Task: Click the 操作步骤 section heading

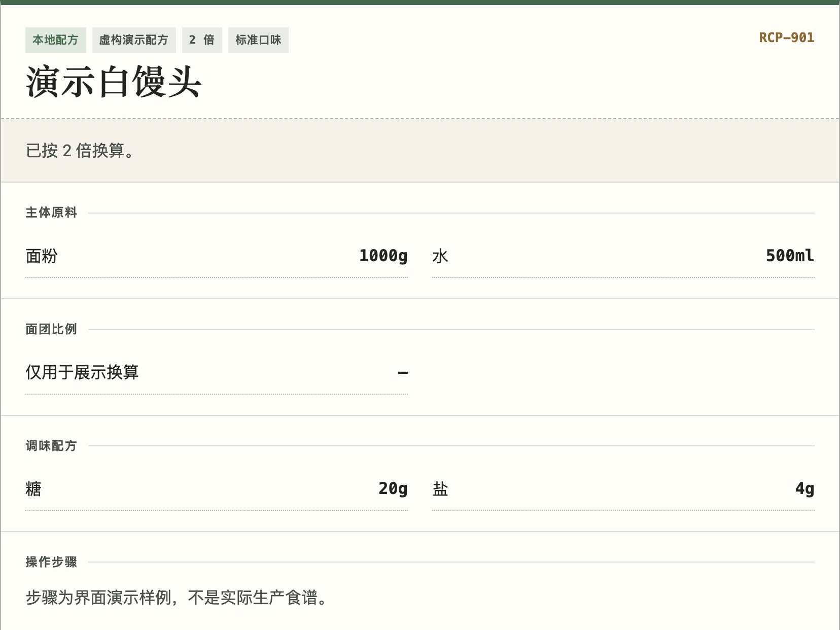Action: coord(51,562)
